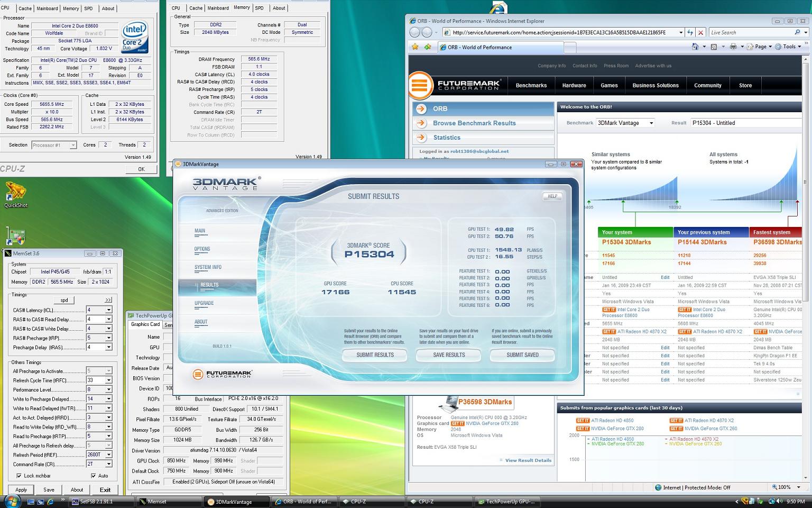Expand hidden system tray icons arrow
812x508 pixels.
(x=737, y=502)
